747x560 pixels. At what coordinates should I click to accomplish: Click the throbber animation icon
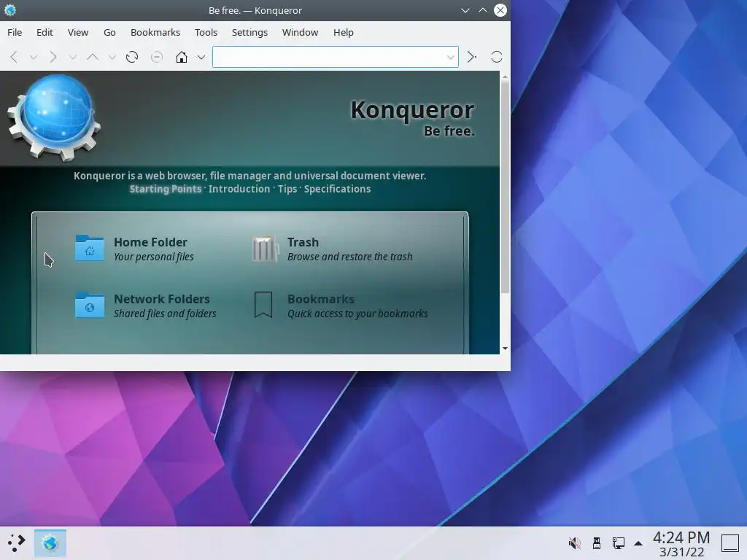[496, 57]
